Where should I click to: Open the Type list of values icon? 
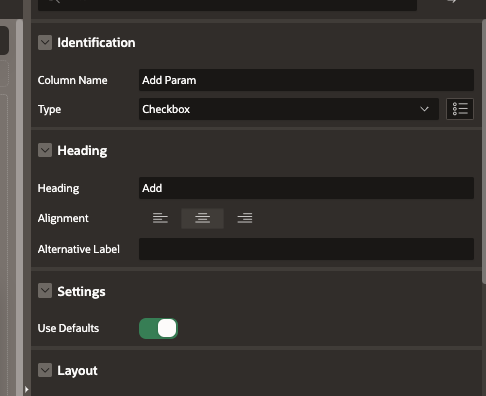[x=460, y=109]
